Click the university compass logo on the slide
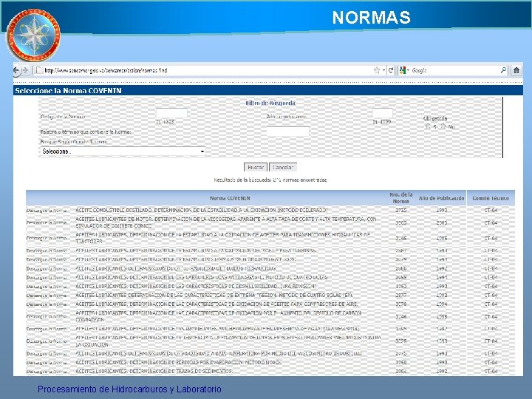Screen dimensions: 532x399 33,35
